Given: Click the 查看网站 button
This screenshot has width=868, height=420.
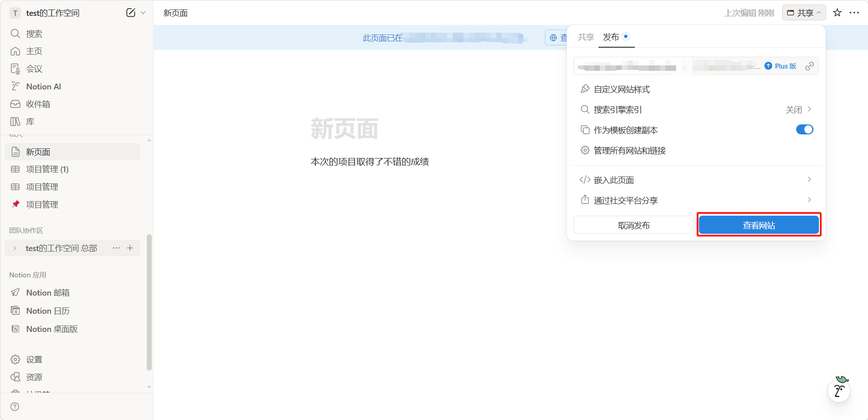Looking at the screenshot, I should [x=758, y=225].
